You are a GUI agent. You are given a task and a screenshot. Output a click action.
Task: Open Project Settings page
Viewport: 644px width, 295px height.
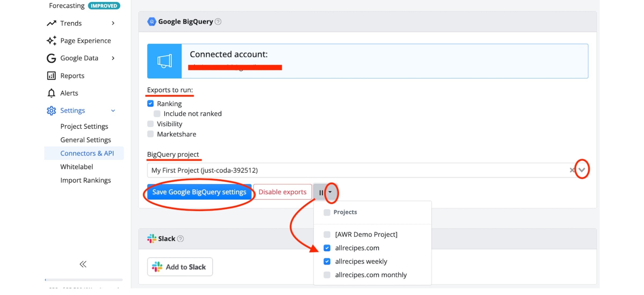[x=84, y=126]
